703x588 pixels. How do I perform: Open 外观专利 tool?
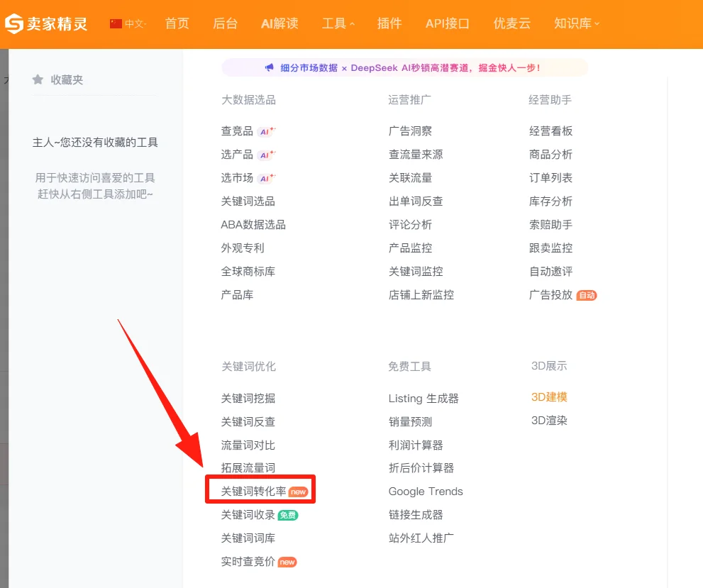point(243,248)
